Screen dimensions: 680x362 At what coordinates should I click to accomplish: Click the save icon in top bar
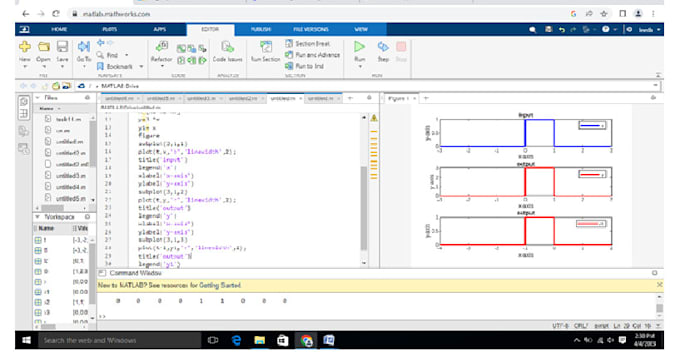click(549, 29)
